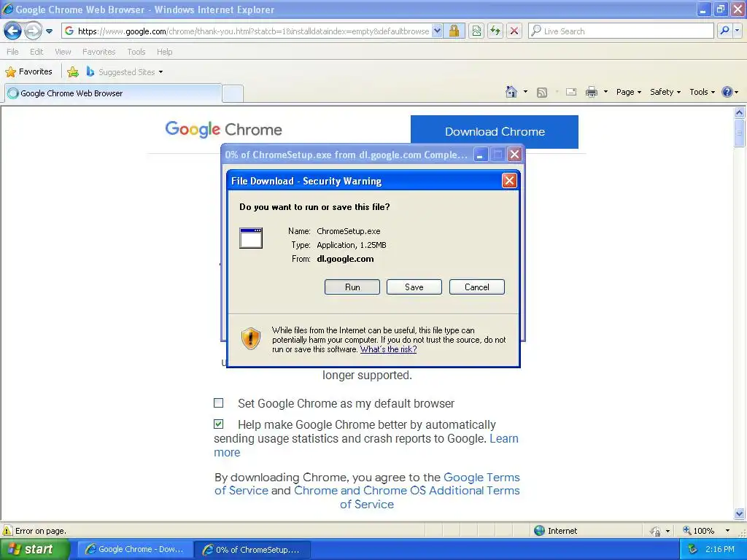Click the Compatibility View icon
The height and width of the screenshot is (560, 747).
[476, 31]
